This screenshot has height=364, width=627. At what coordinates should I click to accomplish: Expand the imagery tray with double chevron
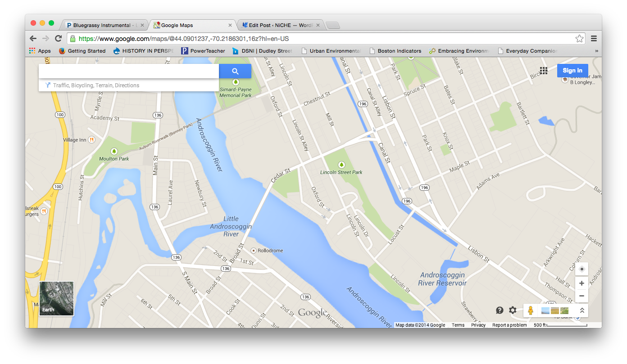[582, 310]
